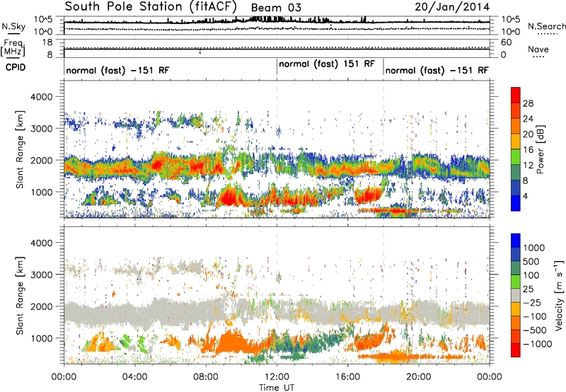Click the '04:00' time tick label
566x392 pixels.
134,377
